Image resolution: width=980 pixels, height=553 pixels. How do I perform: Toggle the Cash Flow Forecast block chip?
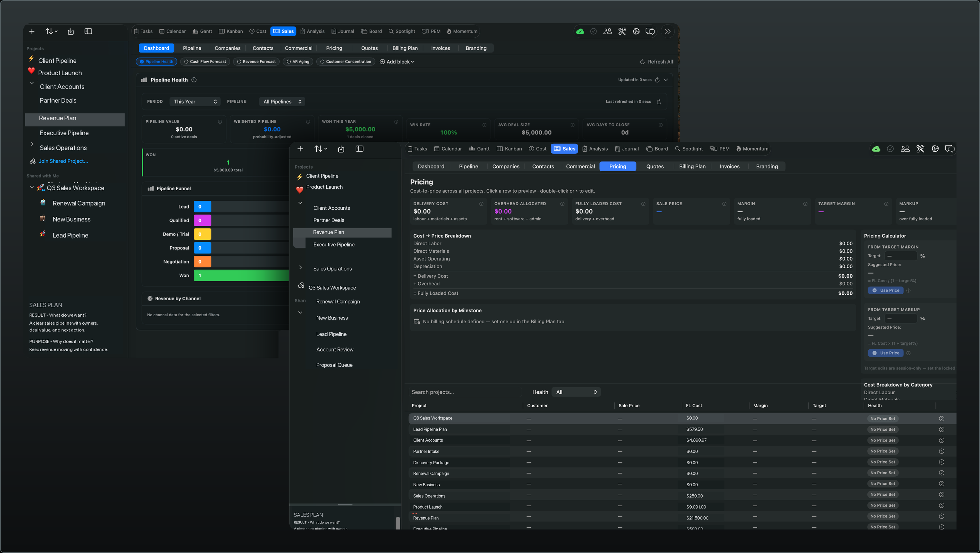point(205,61)
